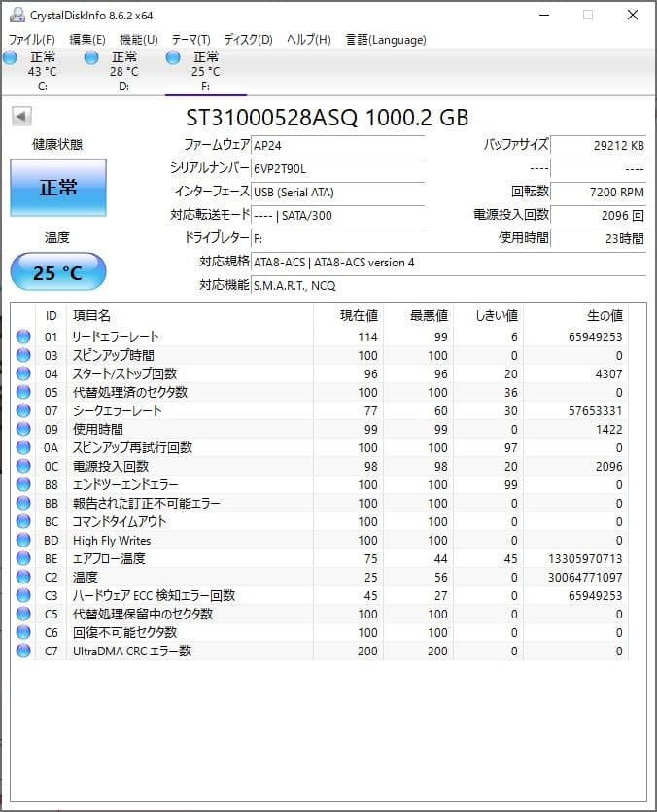
Task: Click status orb for BD High Fly Writes
Action: click(23, 540)
